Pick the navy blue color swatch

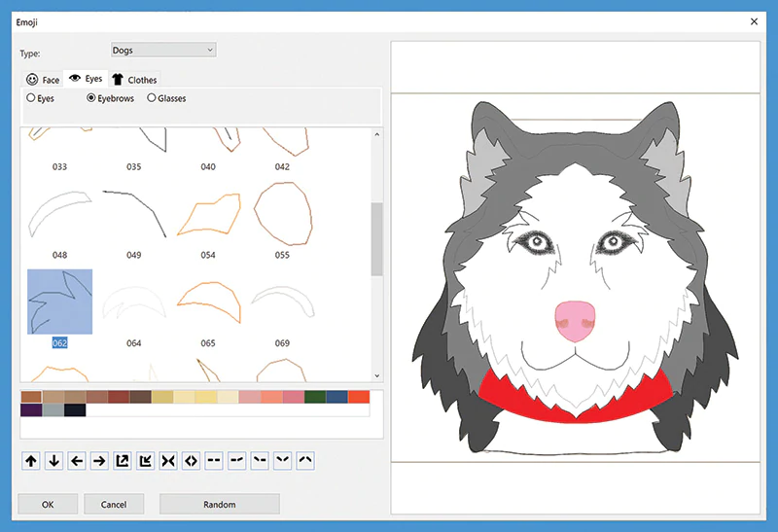tap(336, 397)
